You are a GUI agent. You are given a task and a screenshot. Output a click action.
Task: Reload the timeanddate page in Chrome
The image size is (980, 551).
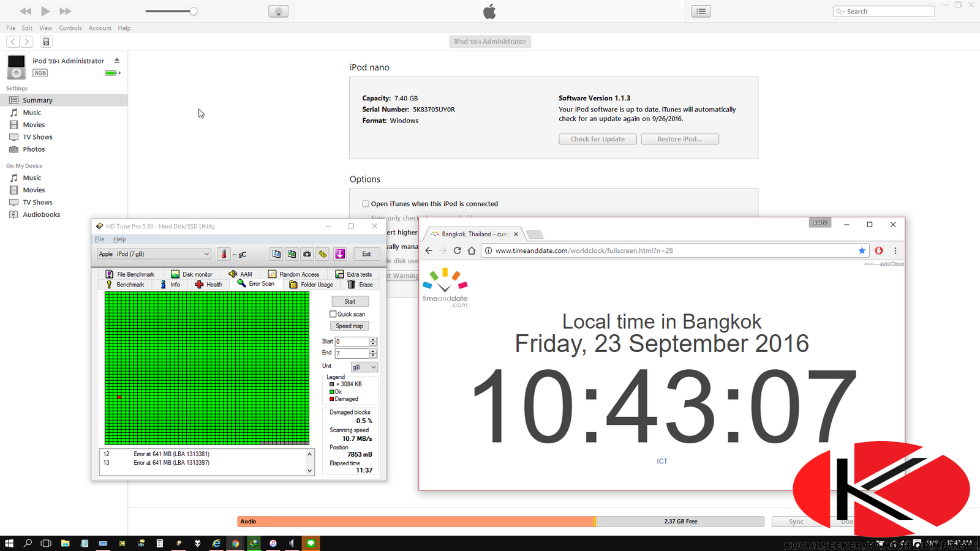[x=457, y=250]
